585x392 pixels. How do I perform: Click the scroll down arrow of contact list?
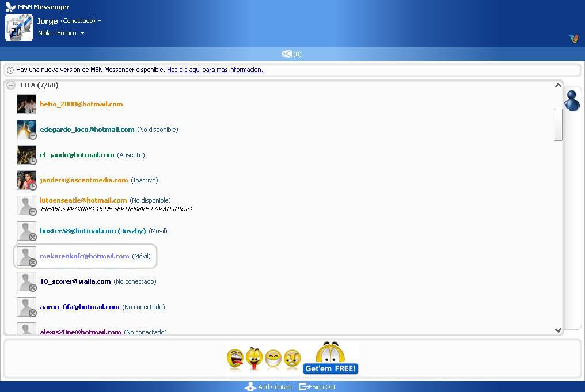(558, 330)
